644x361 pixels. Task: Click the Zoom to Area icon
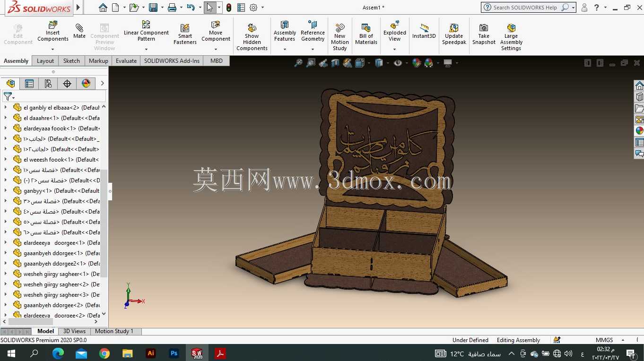point(311,63)
